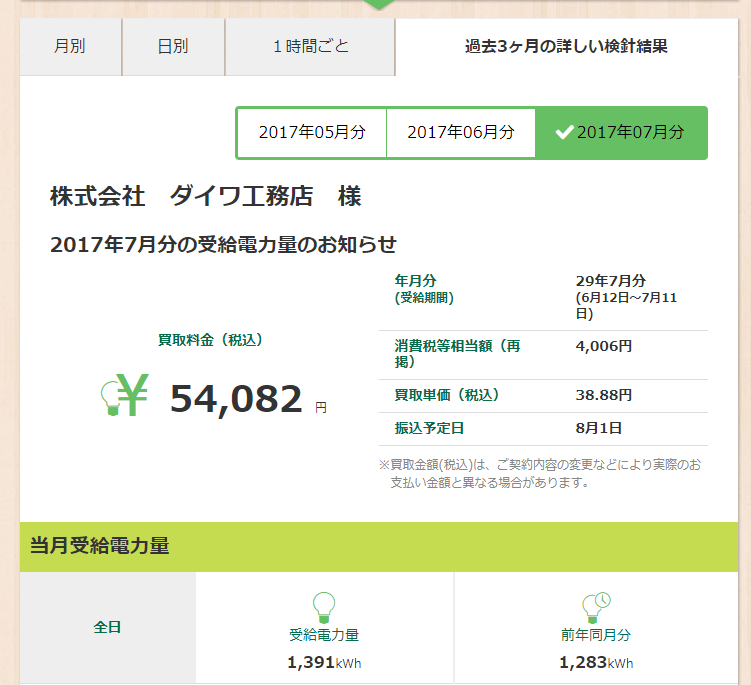This screenshot has height=685, width=751.
Task: Click the 消費税等相当額 value 4,006円
Action: [x=604, y=346]
